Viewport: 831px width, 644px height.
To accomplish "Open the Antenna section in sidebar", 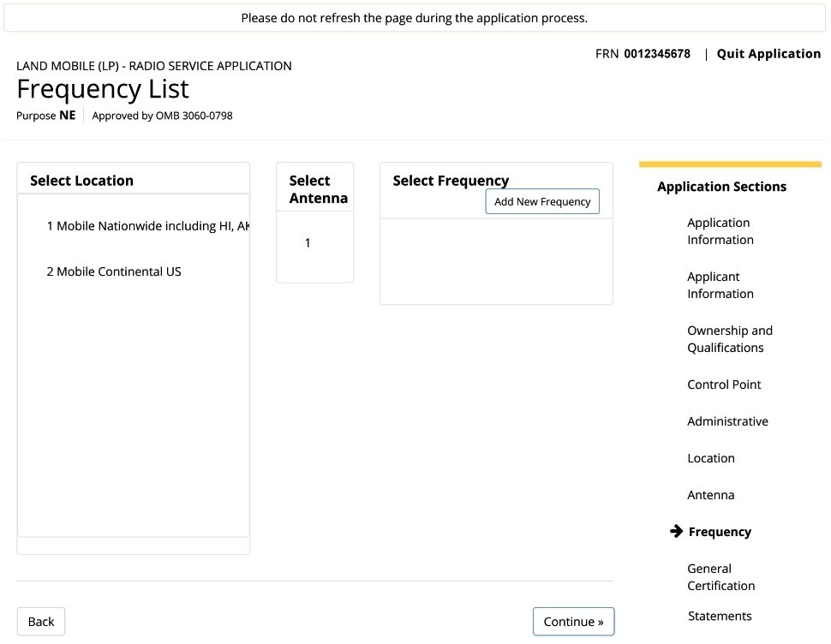I will pos(711,495).
